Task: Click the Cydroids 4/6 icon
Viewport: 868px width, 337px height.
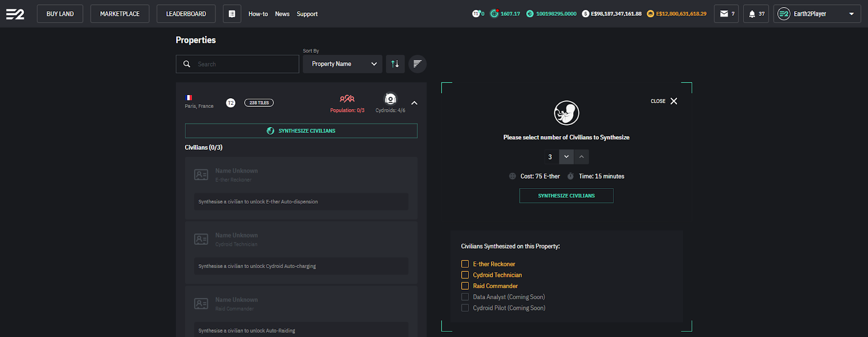Action: pos(390,99)
